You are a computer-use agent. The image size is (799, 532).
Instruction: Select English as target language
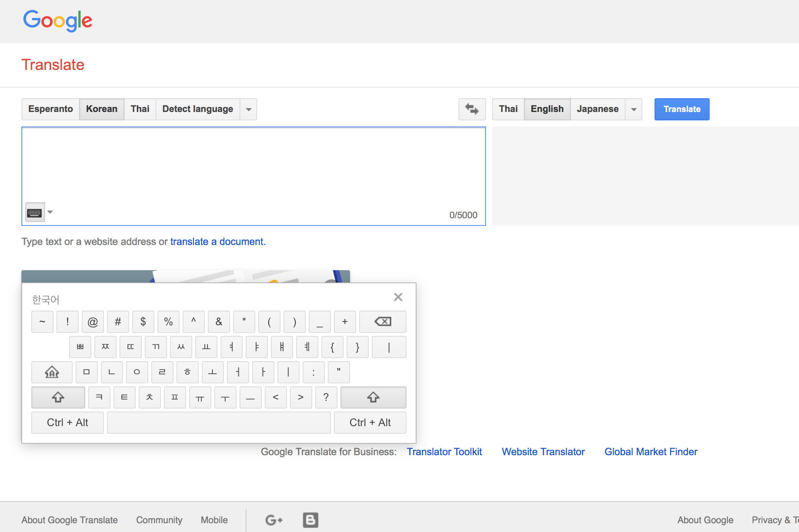pyautogui.click(x=547, y=109)
